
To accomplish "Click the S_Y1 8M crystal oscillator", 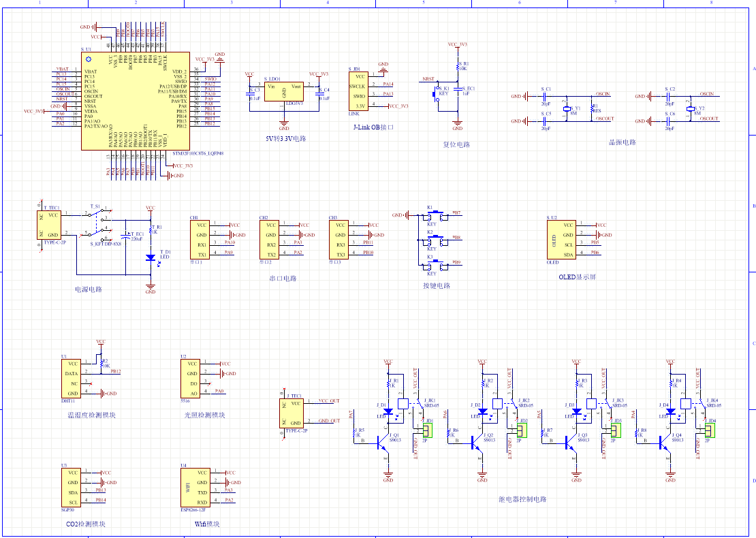I will point(566,109).
